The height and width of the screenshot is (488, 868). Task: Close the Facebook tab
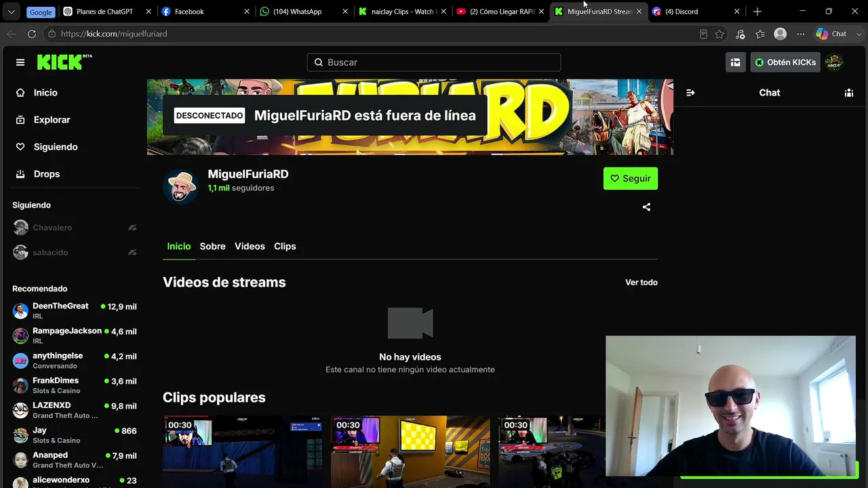pyautogui.click(x=247, y=12)
